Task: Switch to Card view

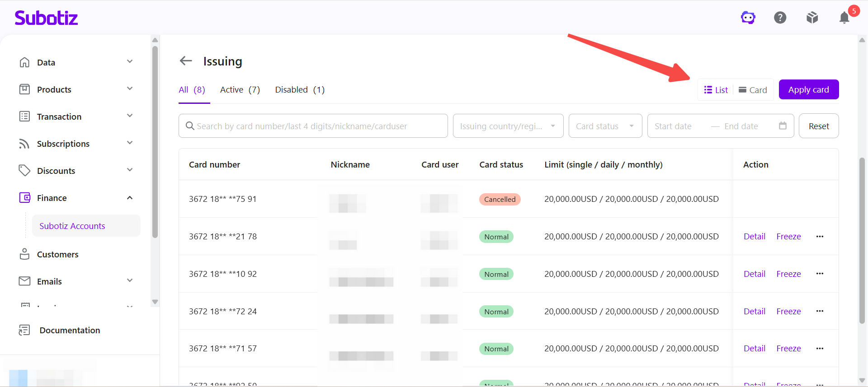Action: 753,90
